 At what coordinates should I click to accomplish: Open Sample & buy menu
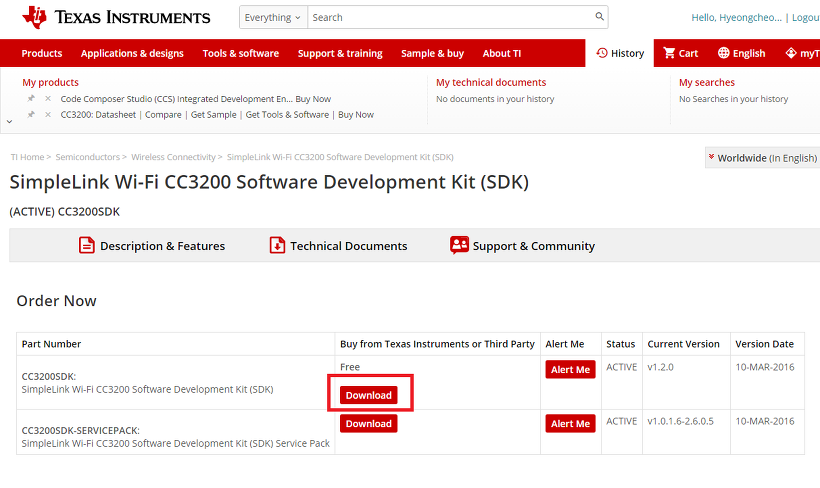[432, 53]
